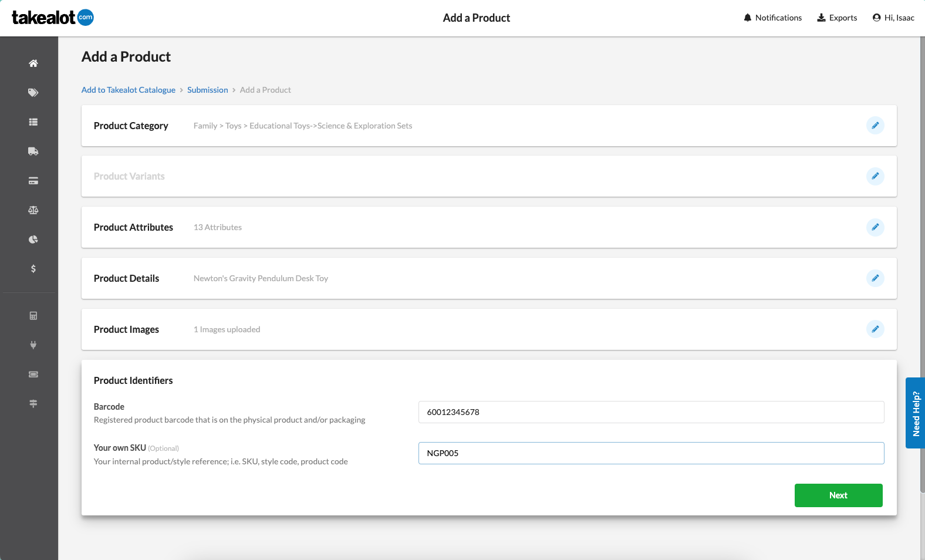Click the green Next button

(x=838, y=495)
